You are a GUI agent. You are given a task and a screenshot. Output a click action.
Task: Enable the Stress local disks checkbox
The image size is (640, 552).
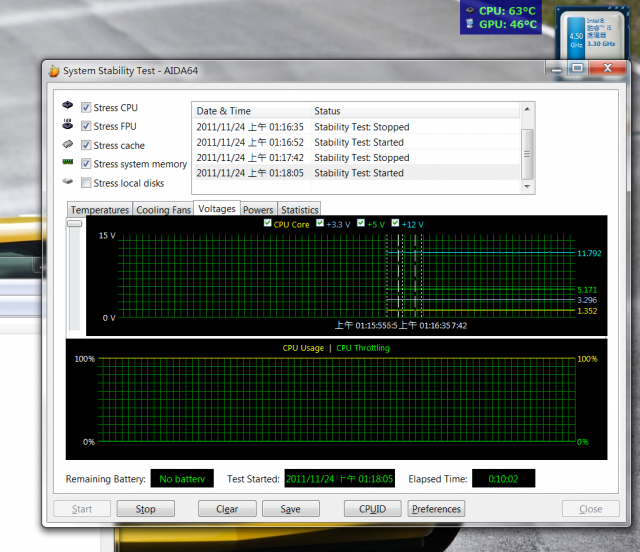86,183
